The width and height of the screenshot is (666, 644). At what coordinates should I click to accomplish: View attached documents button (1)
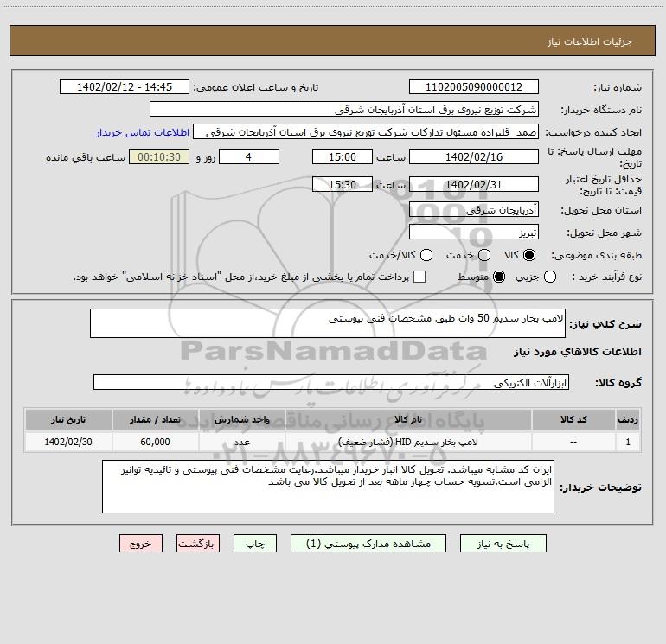click(x=368, y=544)
